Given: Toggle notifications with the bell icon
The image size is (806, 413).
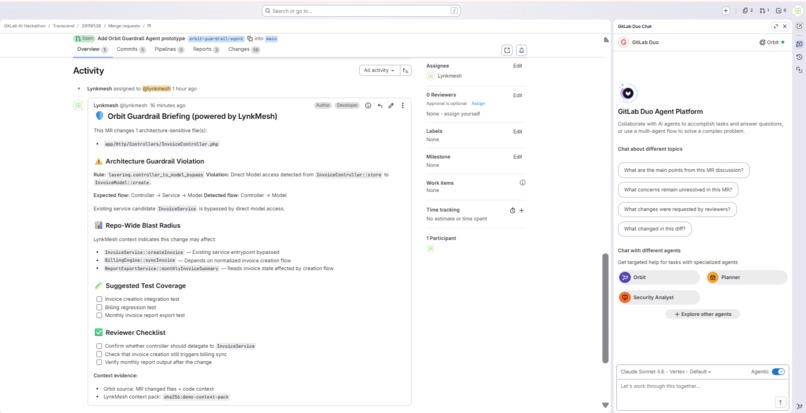Looking at the screenshot, I should (522, 50).
